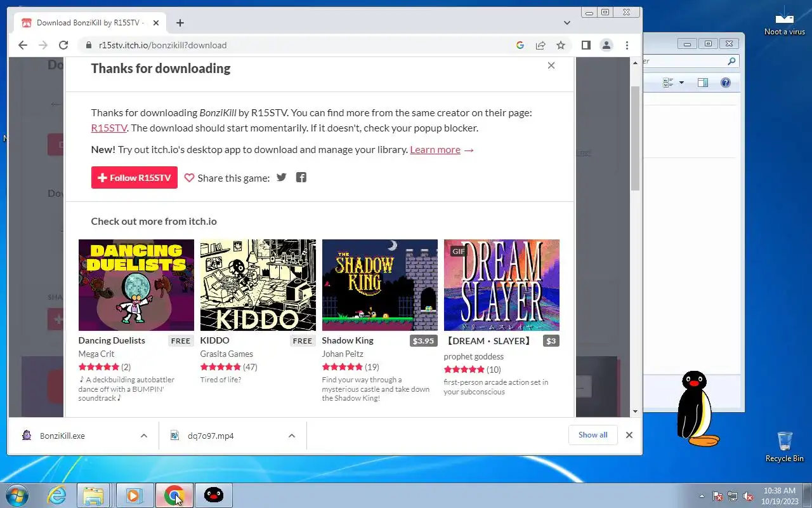Click the Grasita Games author name
The height and width of the screenshot is (508, 812).
226,354
